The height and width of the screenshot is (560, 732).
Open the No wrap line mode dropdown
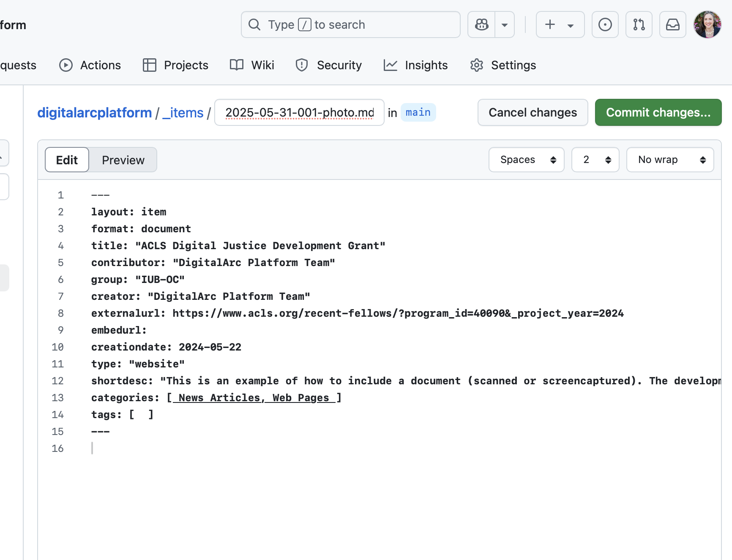tap(670, 160)
